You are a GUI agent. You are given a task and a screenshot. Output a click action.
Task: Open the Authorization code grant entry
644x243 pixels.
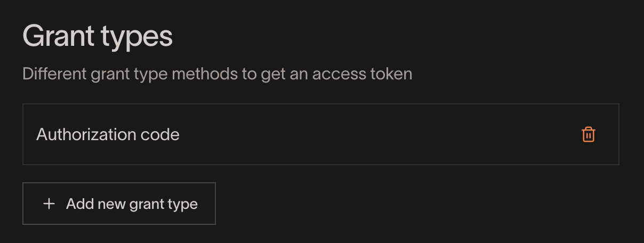coord(320,134)
